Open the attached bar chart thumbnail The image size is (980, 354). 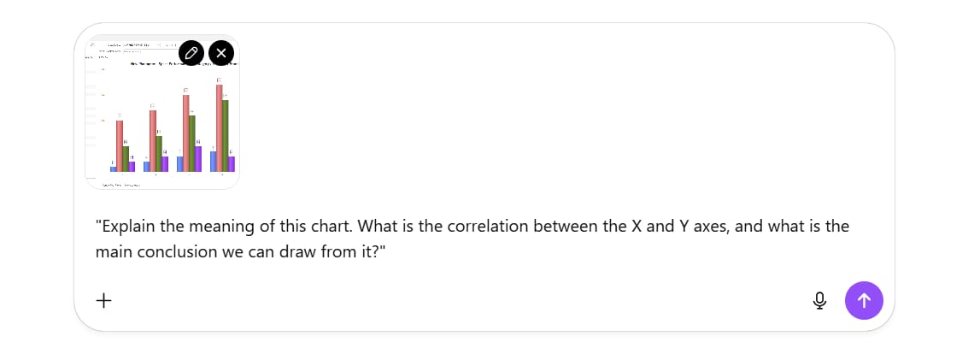click(x=162, y=112)
